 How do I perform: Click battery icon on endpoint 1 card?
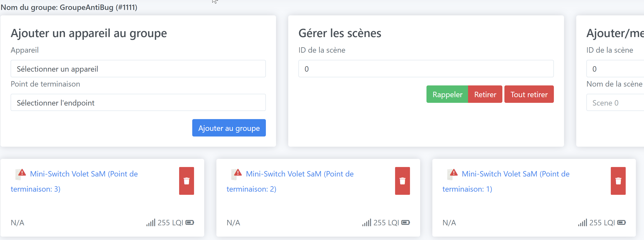(x=621, y=223)
